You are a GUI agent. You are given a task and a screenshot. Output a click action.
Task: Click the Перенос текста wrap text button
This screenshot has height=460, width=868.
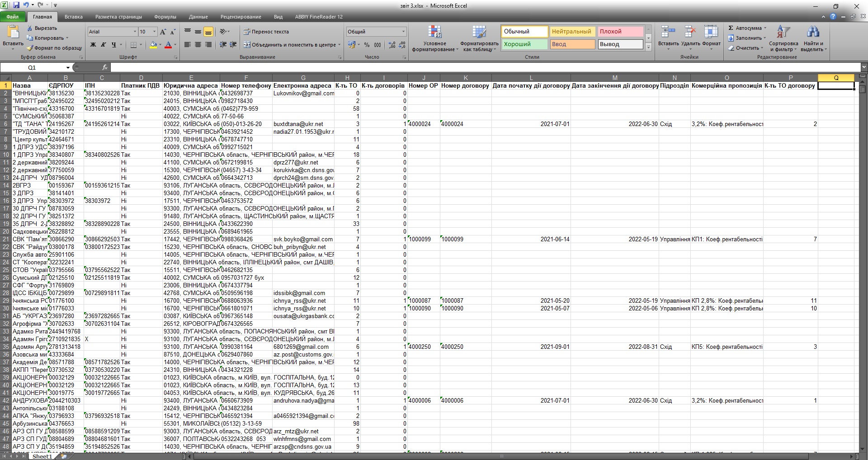(266, 32)
